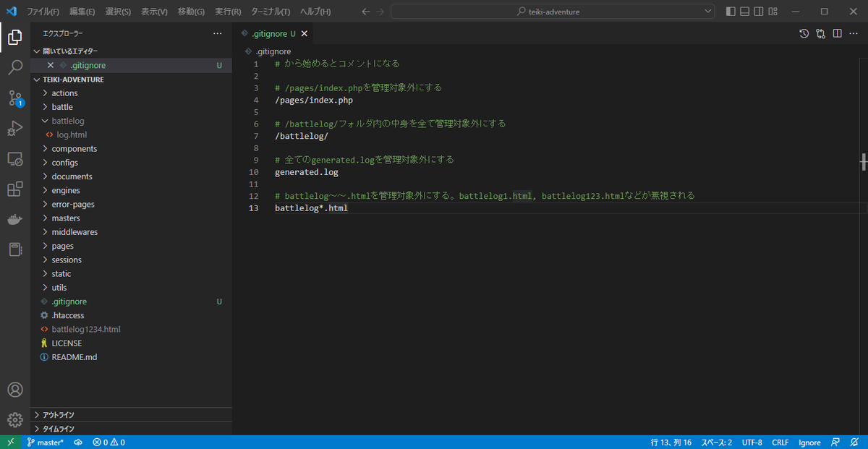The height and width of the screenshot is (449, 868).
Task: Open the Search view icon
Action: pyautogui.click(x=14, y=68)
